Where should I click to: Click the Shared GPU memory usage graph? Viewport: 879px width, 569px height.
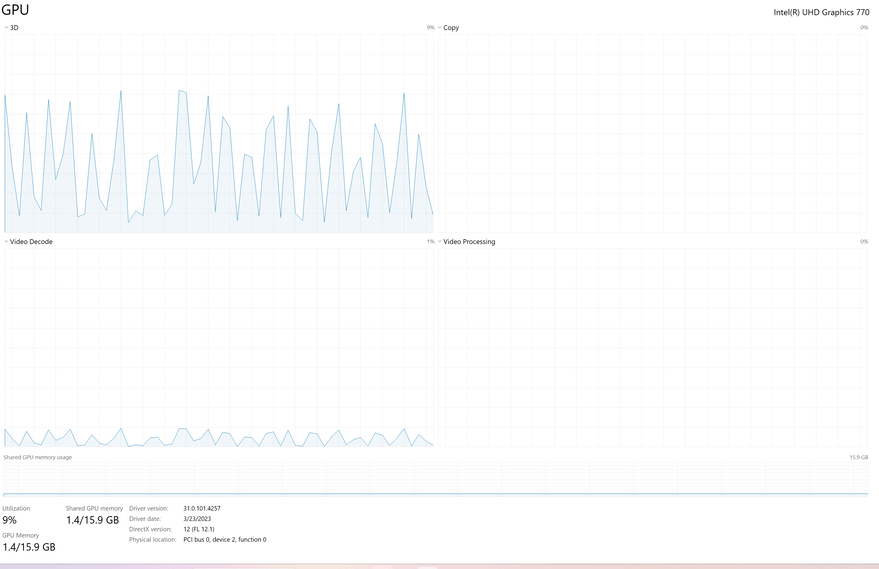tap(436, 479)
